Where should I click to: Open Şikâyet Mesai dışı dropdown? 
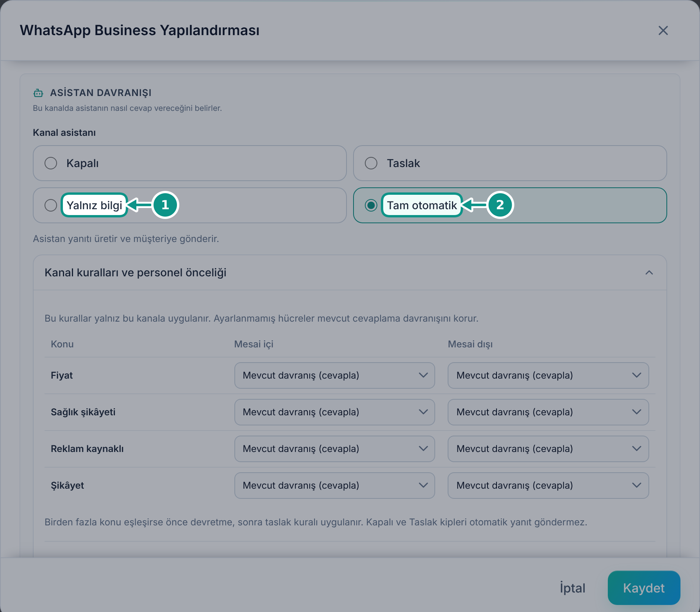coord(548,486)
